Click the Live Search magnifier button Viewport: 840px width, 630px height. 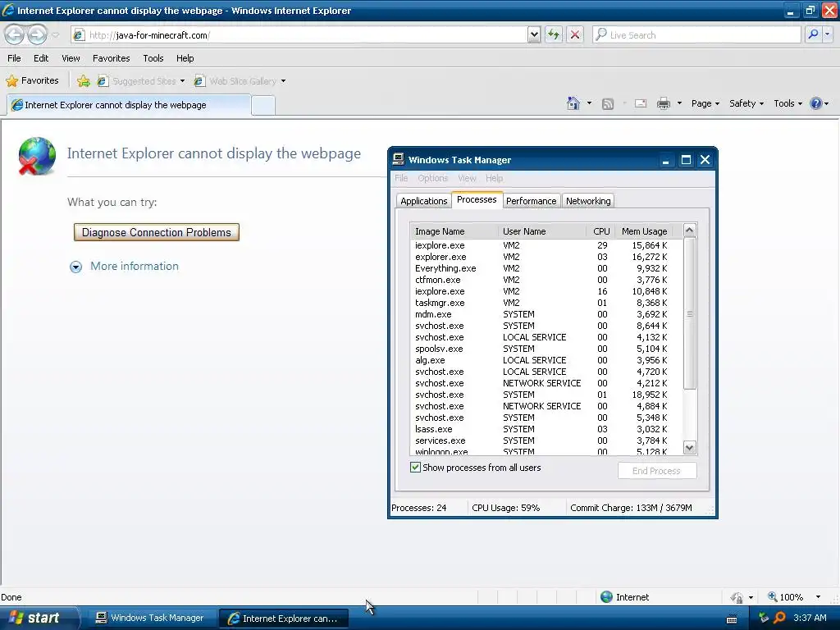click(813, 34)
